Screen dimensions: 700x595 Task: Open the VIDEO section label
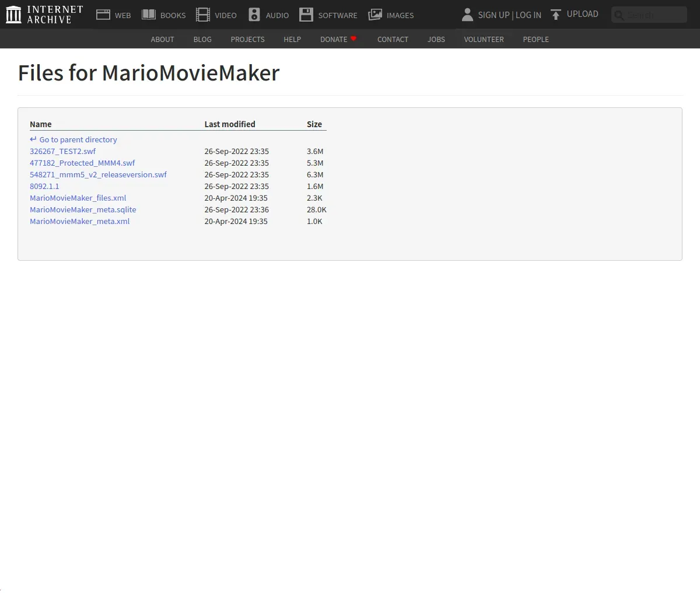pyautogui.click(x=226, y=15)
